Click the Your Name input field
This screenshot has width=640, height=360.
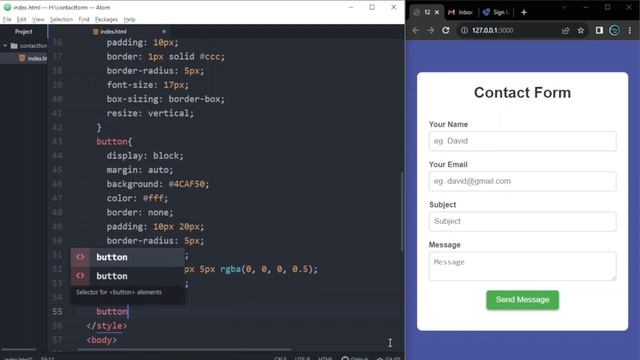pyautogui.click(x=522, y=141)
